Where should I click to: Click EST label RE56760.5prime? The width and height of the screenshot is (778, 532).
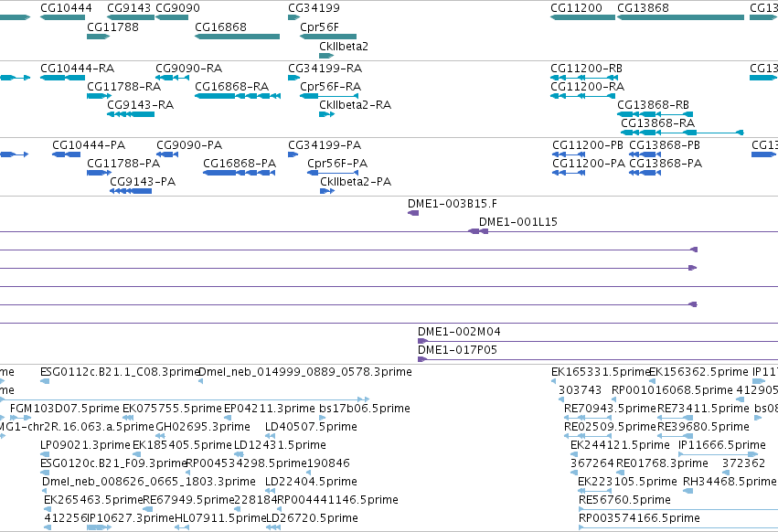click(x=624, y=500)
